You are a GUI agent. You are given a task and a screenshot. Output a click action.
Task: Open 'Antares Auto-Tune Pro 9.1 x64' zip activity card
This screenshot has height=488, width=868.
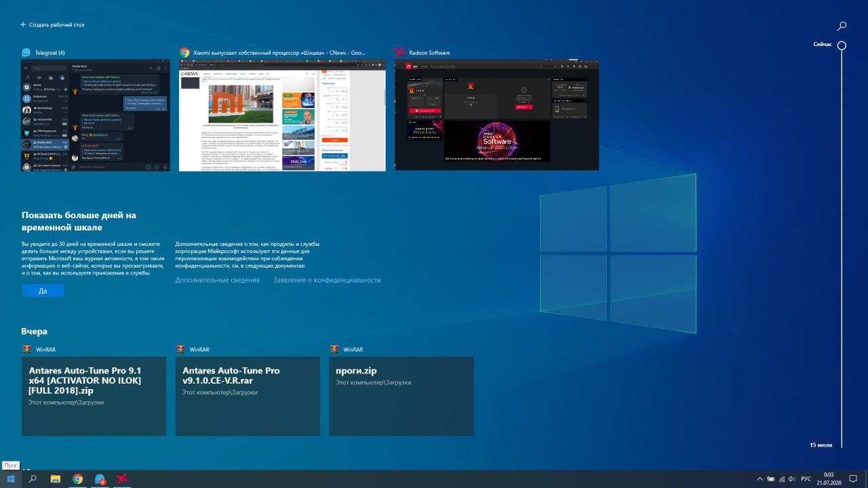[x=94, y=396]
